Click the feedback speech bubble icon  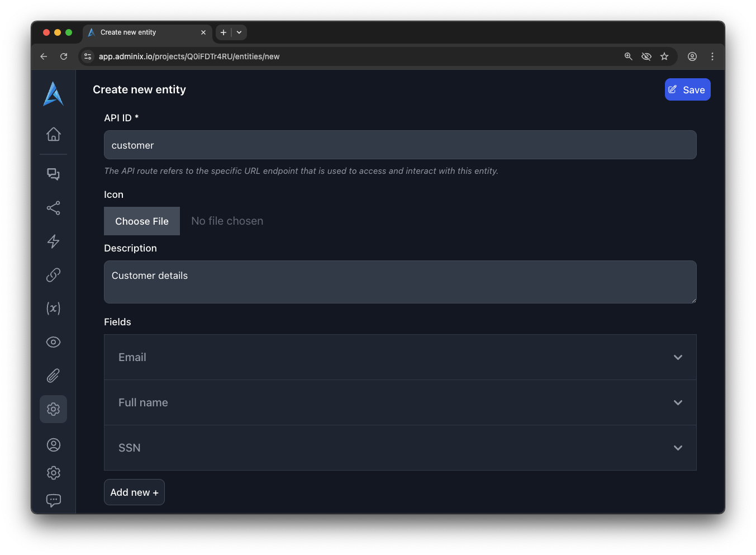pos(53,500)
